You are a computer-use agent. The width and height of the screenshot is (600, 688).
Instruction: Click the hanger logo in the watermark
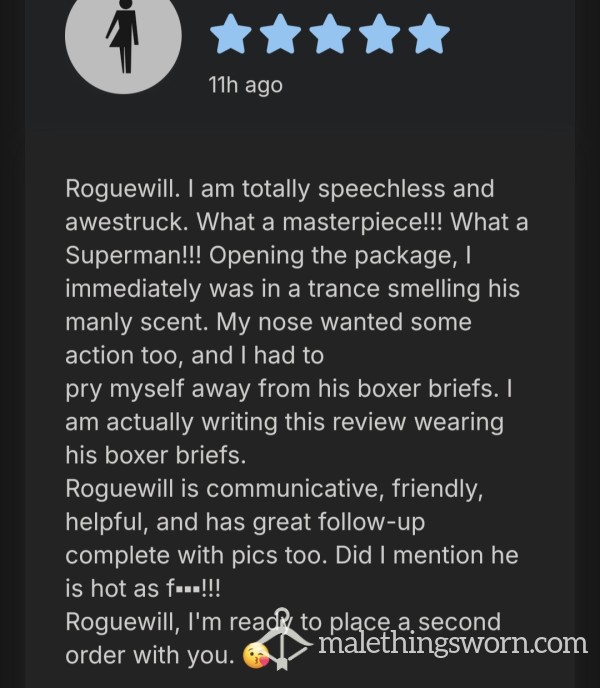point(283,639)
